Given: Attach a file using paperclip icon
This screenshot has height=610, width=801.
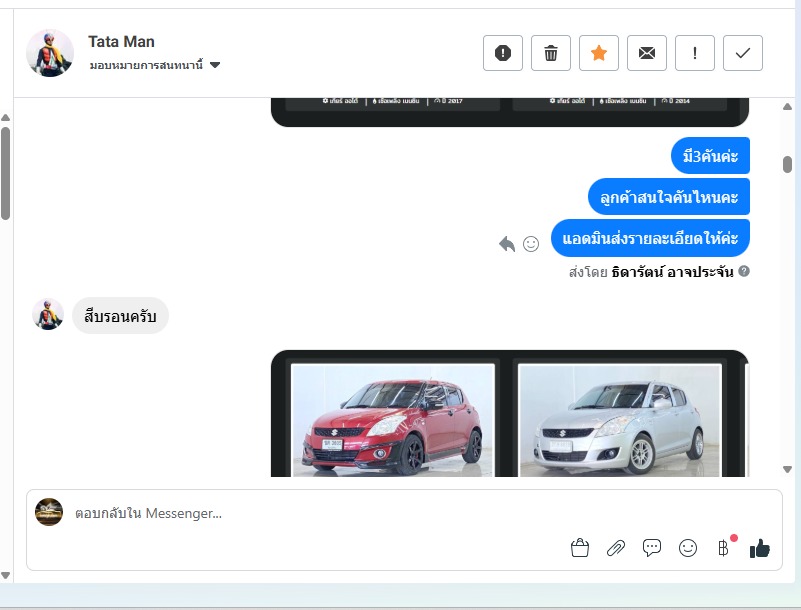Looking at the screenshot, I should tap(616, 548).
